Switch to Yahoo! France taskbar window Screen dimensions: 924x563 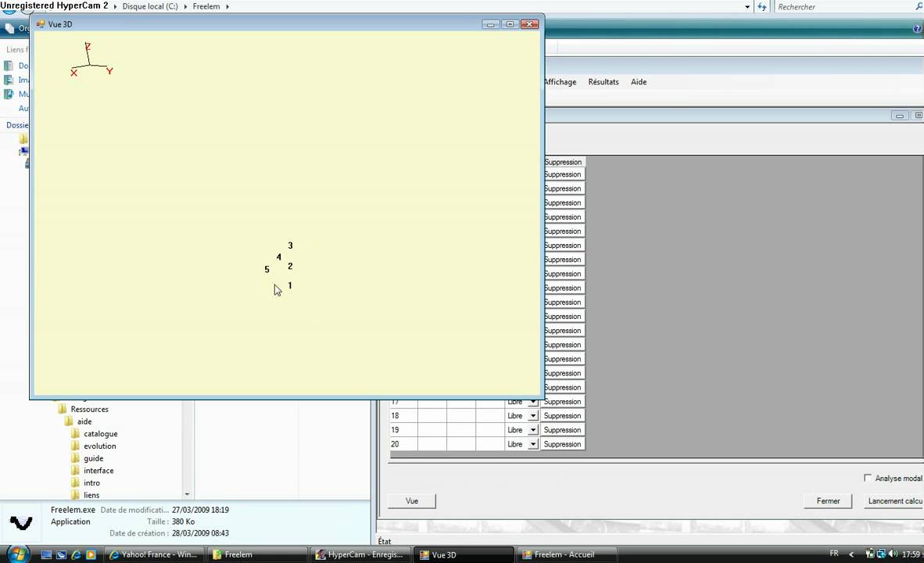click(155, 554)
